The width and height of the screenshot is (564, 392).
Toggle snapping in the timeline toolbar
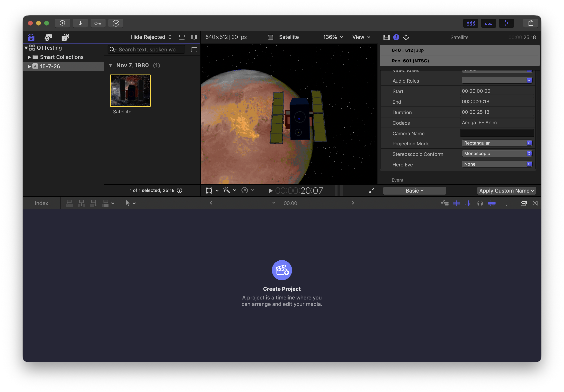click(x=492, y=203)
